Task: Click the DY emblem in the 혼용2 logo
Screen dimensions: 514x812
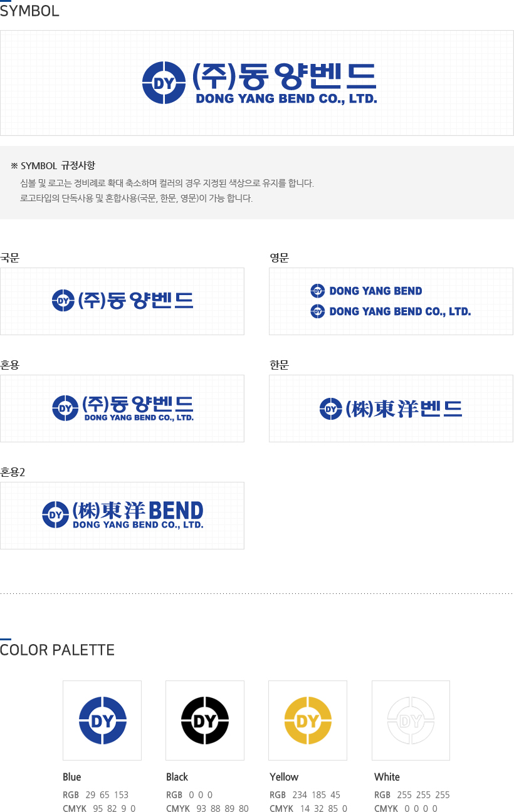Action: coord(55,515)
